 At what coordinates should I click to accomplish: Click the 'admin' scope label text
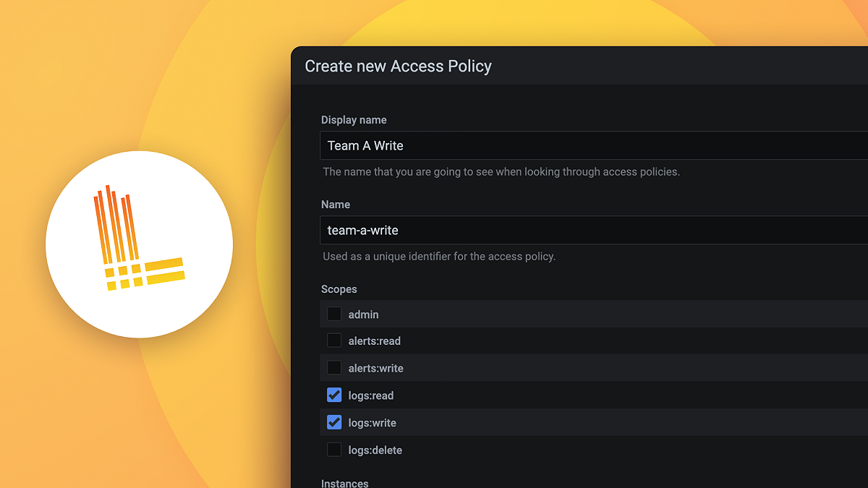pos(364,314)
